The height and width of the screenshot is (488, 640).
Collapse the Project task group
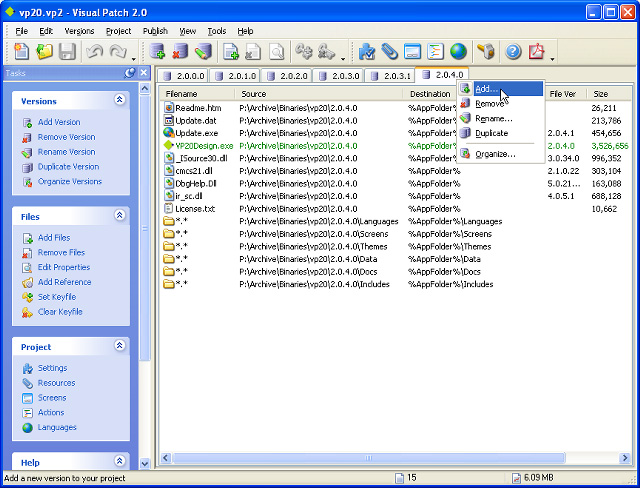(x=120, y=345)
